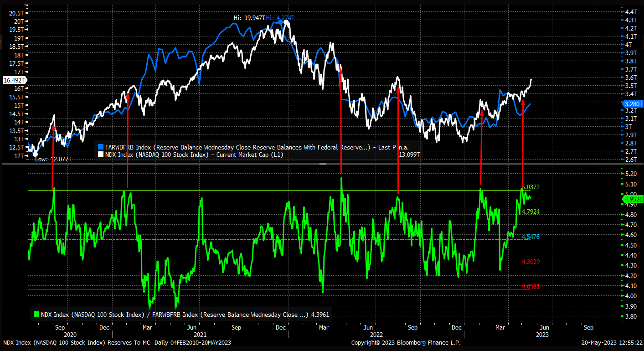Click the 4.3961 value in the lower legend
This screenshot has height=351, width=644.
click(320, 315)
